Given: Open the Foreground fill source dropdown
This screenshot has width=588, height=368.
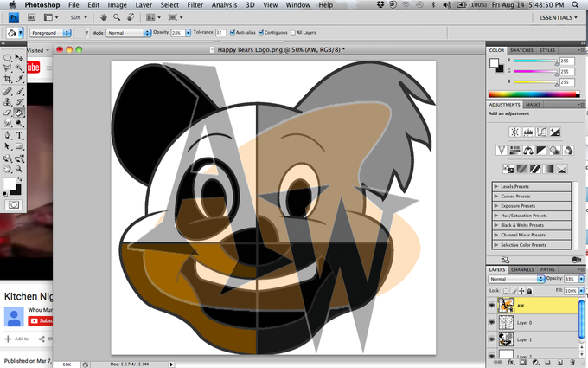Looking at the screenshot, I should click(50, 33).
